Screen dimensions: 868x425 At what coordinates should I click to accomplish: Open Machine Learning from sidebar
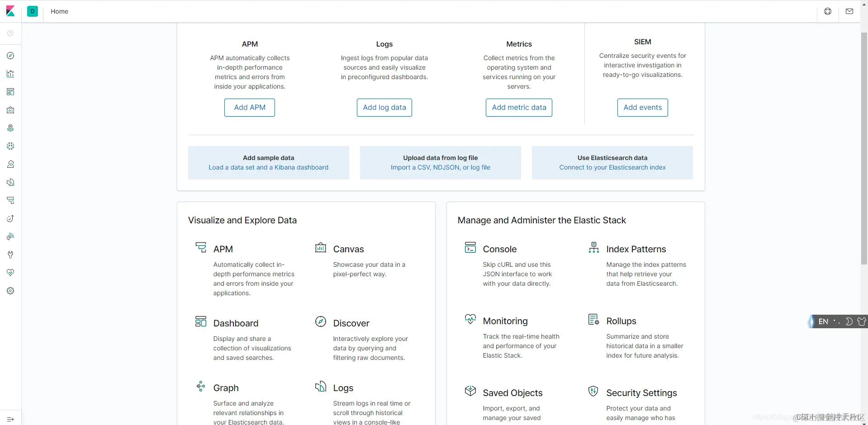click(x=10, y=146)
